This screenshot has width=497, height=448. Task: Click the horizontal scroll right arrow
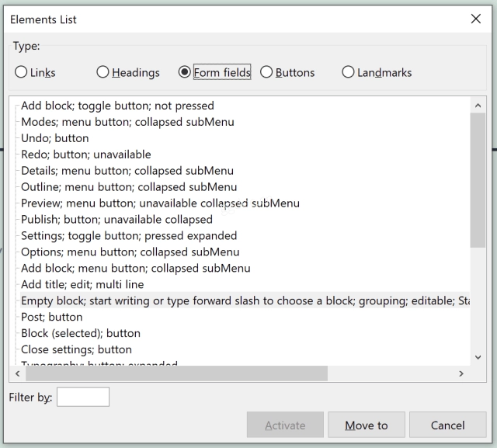461,374
